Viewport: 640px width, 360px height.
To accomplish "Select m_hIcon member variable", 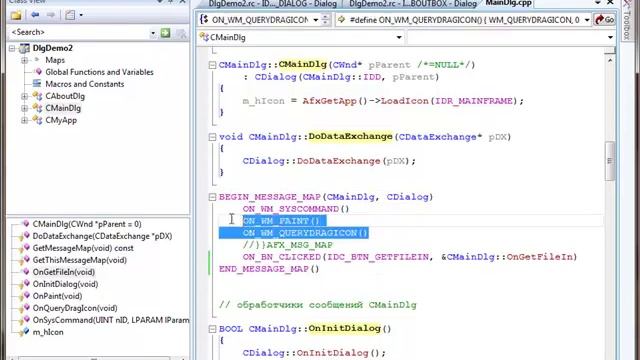I will coord(48,332).
